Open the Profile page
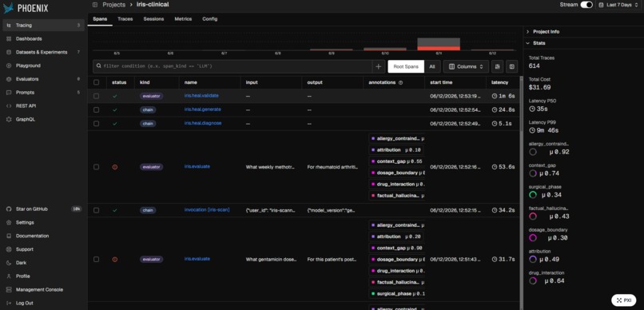Screen dimensions: 644x310 43,276
